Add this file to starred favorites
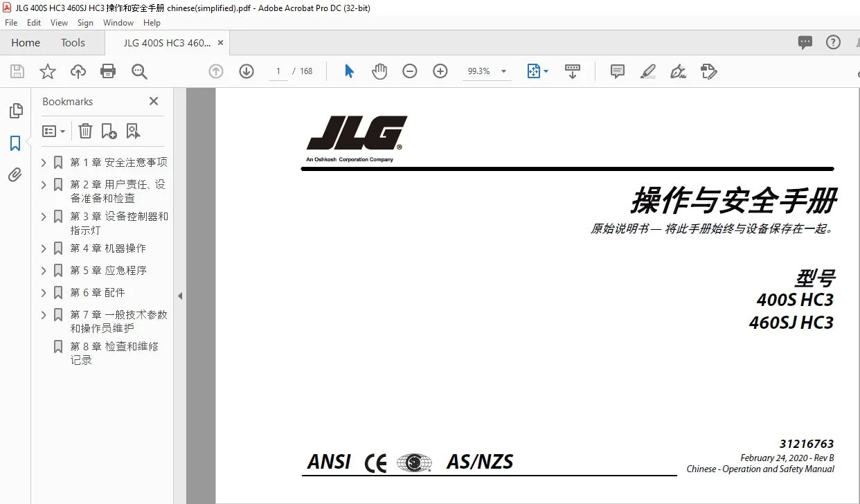The width and height of the screenshot is (860, 504). click(x=47, y=71)
